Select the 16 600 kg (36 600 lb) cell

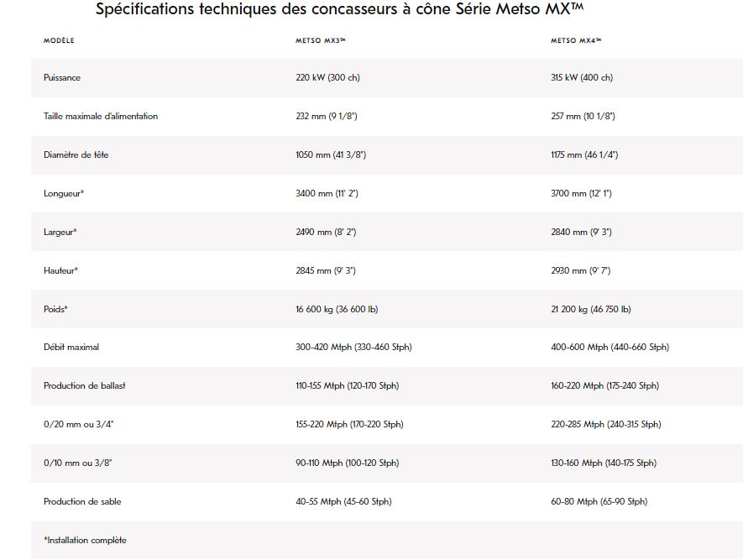[337, 310]
